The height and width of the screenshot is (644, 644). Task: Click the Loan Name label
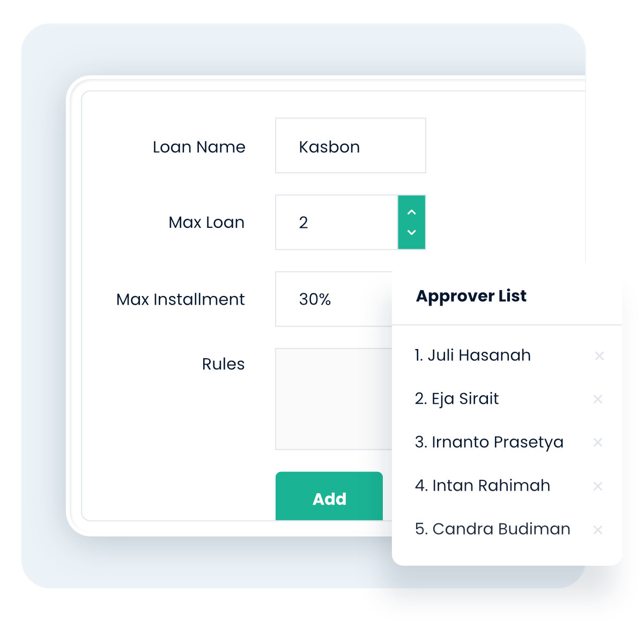click(x=199, y=147)
